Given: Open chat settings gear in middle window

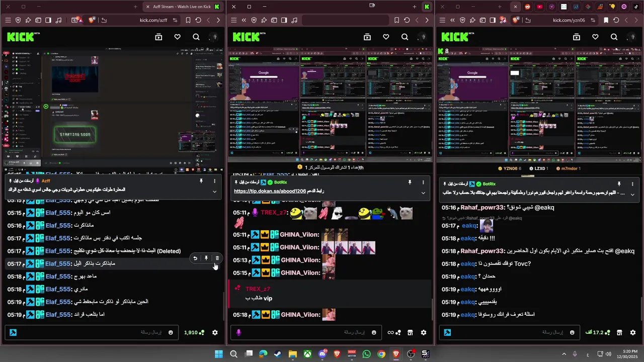Looking at the screenshot, I should 424,332.
